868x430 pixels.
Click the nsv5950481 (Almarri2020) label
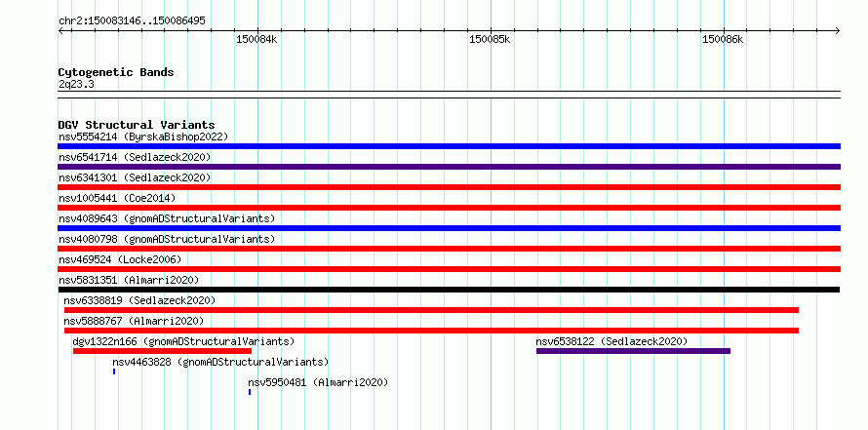pyautogui.click(x=318, y=382)
